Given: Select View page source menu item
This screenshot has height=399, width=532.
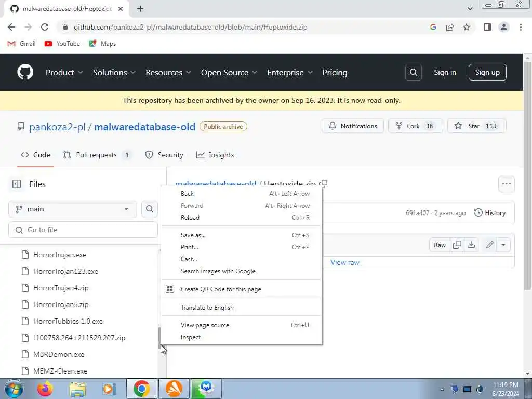Looking at the screenshot, I should [x=241, y=325].
